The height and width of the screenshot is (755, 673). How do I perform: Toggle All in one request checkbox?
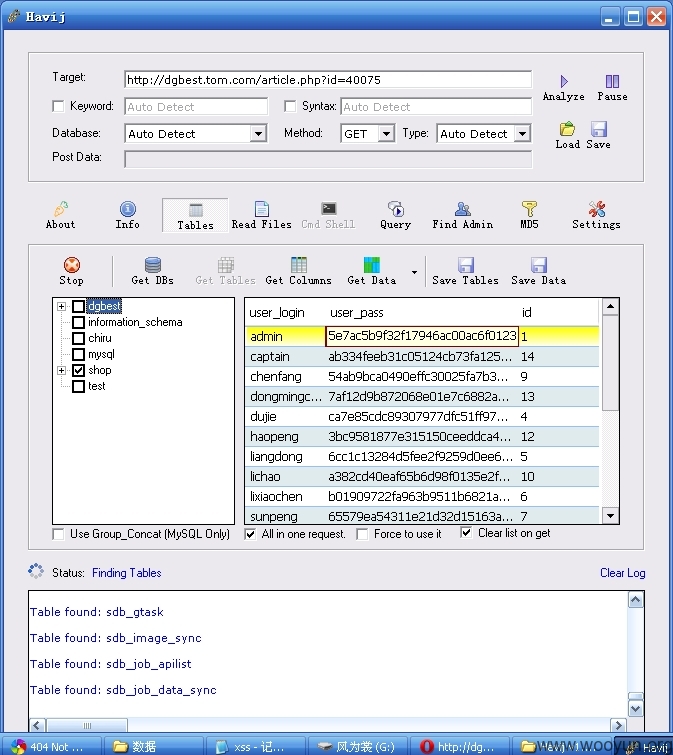[x=250, y=534]
